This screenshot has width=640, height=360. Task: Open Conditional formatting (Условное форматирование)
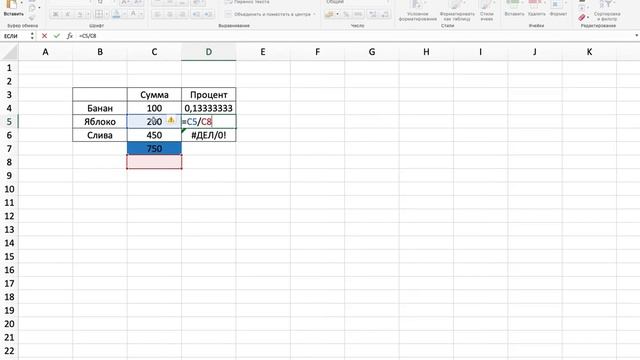[x=418, y=11]
